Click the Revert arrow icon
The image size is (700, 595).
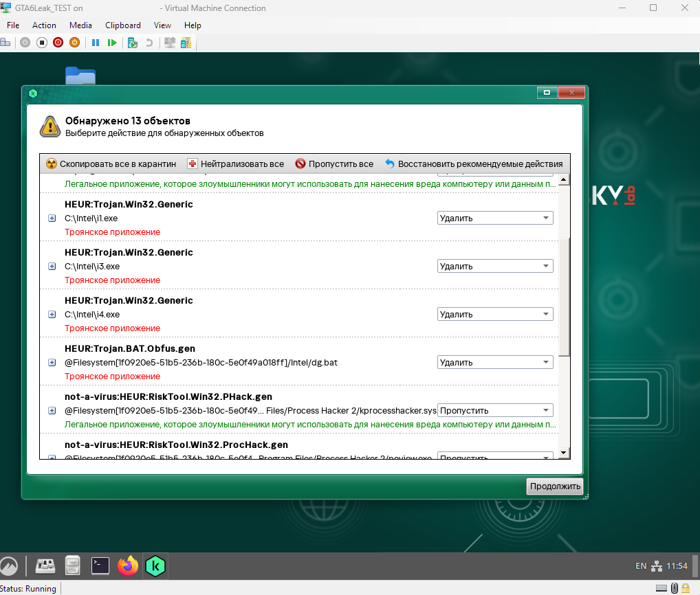pos(149,43)
